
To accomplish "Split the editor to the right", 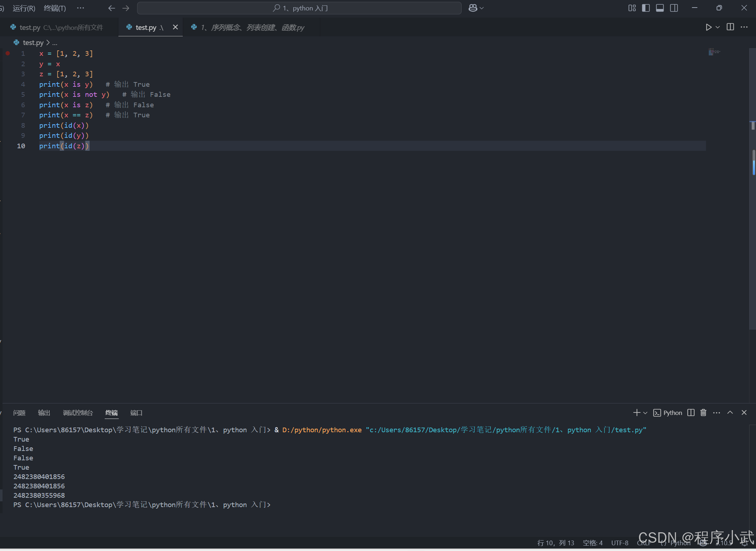I will [x=730, y=27].
